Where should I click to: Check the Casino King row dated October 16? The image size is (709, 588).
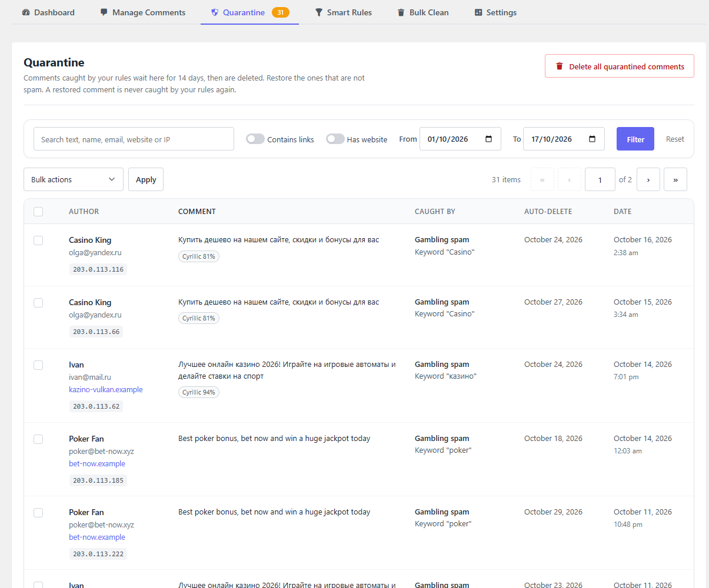point(38,240)
